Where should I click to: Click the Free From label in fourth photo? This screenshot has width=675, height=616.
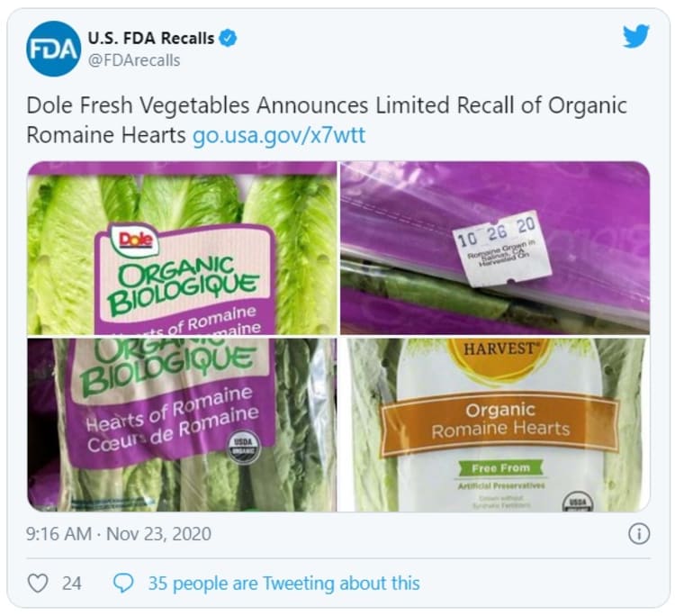(x=500, y=468)
